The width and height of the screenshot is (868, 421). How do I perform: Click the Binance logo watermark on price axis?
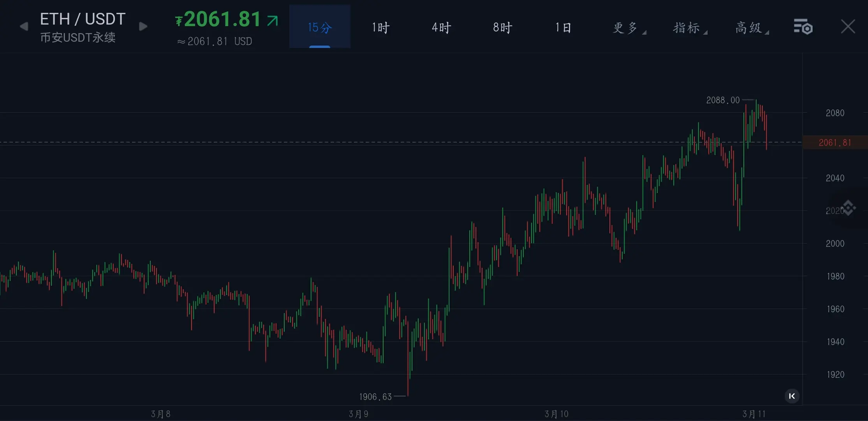[x=848, y=208]
